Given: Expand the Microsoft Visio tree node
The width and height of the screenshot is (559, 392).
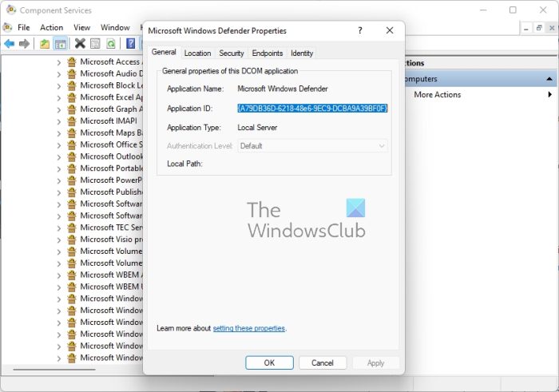Looking at the screenshot, I should coord(59,240).
